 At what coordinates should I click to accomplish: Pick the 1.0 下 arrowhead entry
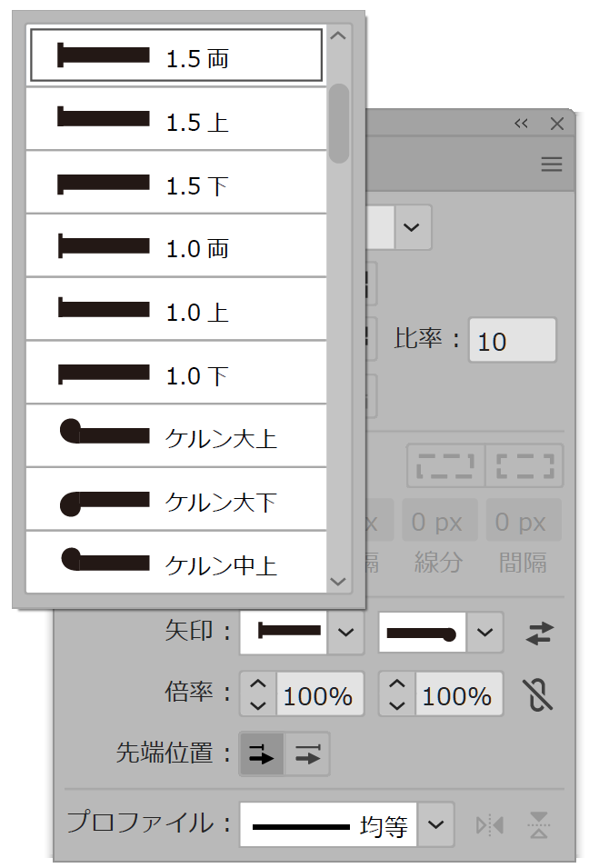pos(175,374)
